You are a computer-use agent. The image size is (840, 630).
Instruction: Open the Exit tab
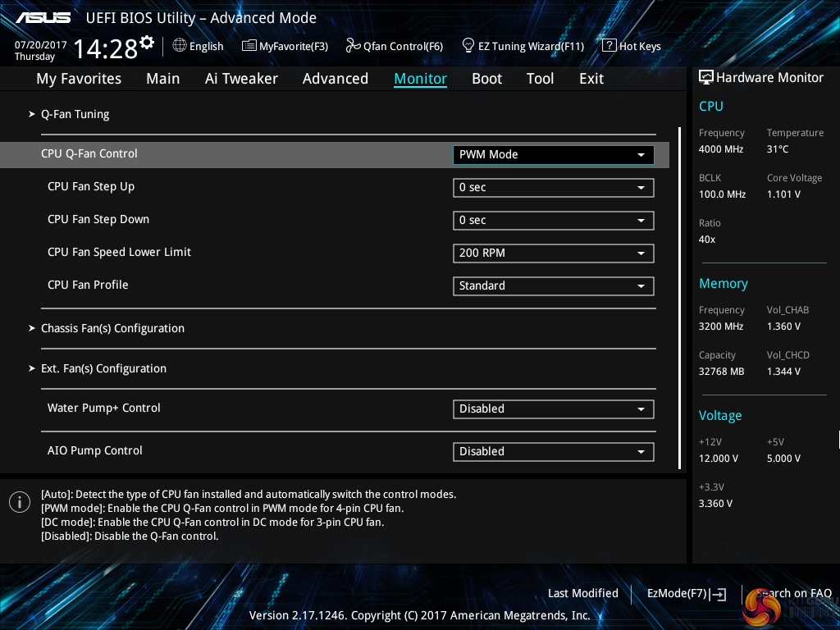click(591, 79)
